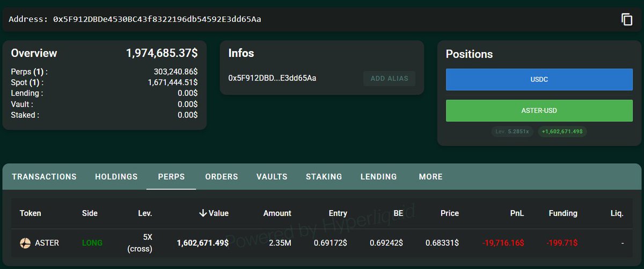Expand the MORE tab menu
Viewport: 644px width, 269px height.
pyautogui.click(x=431, y=177)
